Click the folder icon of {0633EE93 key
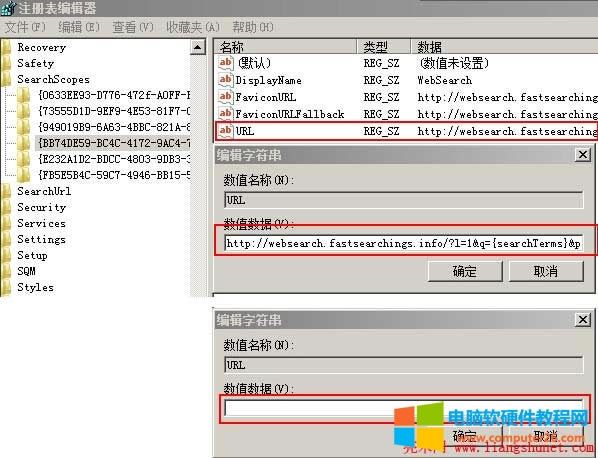 click(24, 95)
